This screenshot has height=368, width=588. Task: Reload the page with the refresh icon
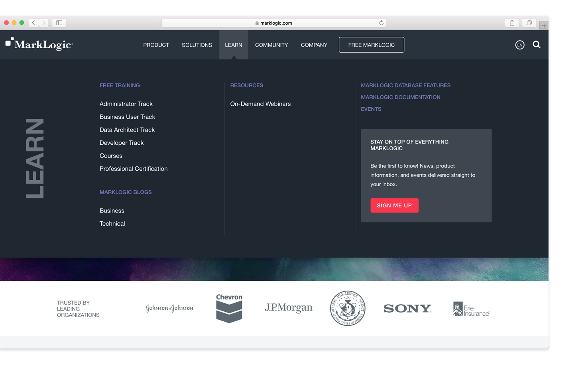tap(381, 23)
